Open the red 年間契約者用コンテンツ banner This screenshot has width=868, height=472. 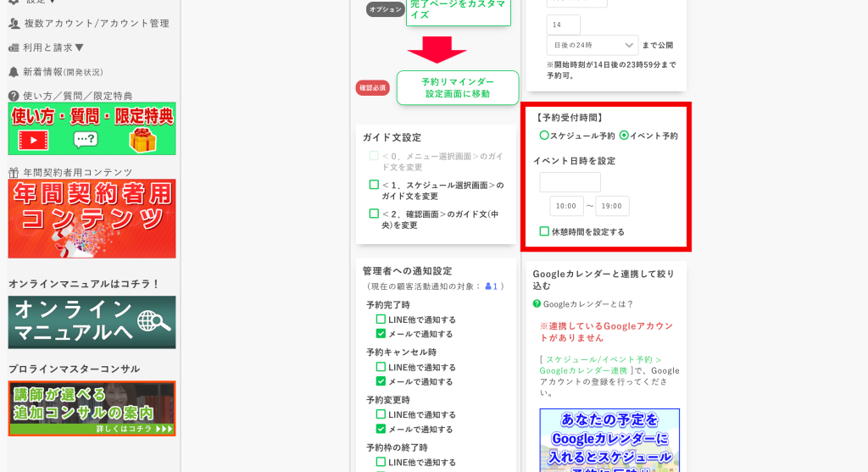[92, 219]
